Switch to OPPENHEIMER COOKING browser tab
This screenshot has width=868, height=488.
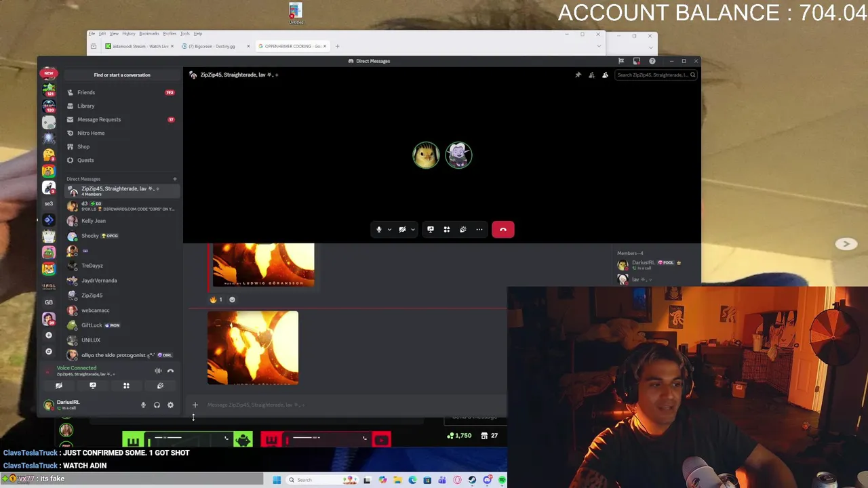(x=294, y=46)
